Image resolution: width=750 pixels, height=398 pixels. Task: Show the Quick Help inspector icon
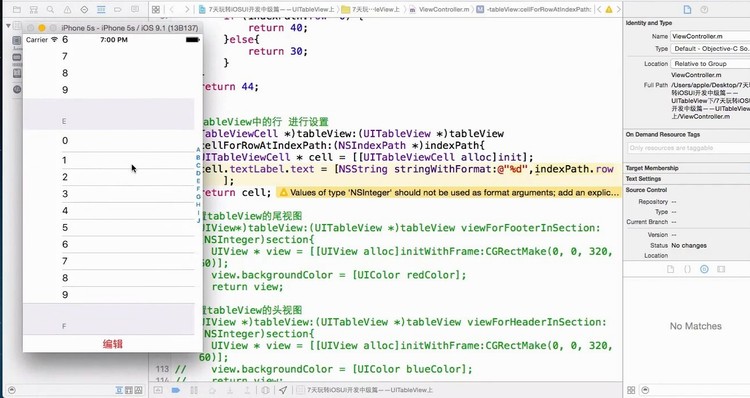[704, 9]
